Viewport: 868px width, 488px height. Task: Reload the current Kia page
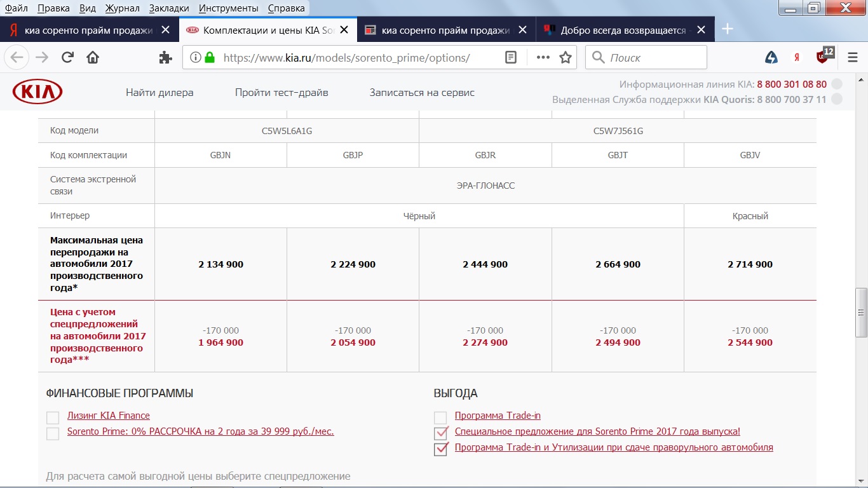pyautogui.click(x=67, y=57)
